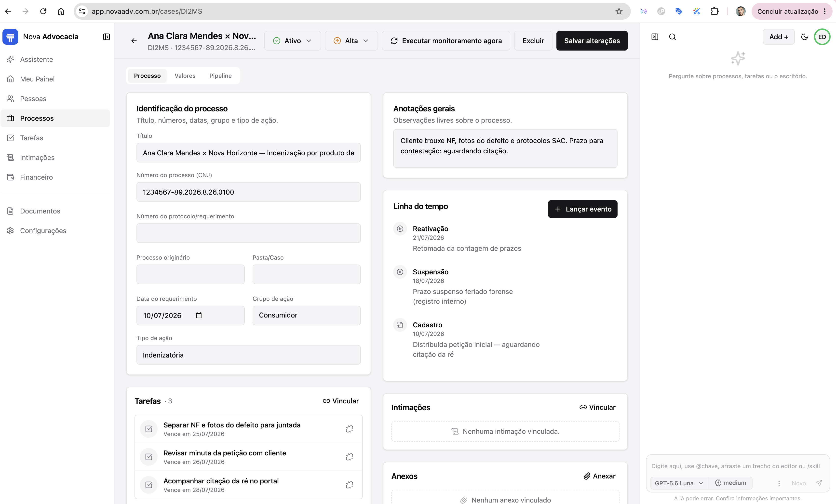Open Financeiro from the sidebar
The width and height of the screenshot is (836, 504).
[x=55, y=177]
